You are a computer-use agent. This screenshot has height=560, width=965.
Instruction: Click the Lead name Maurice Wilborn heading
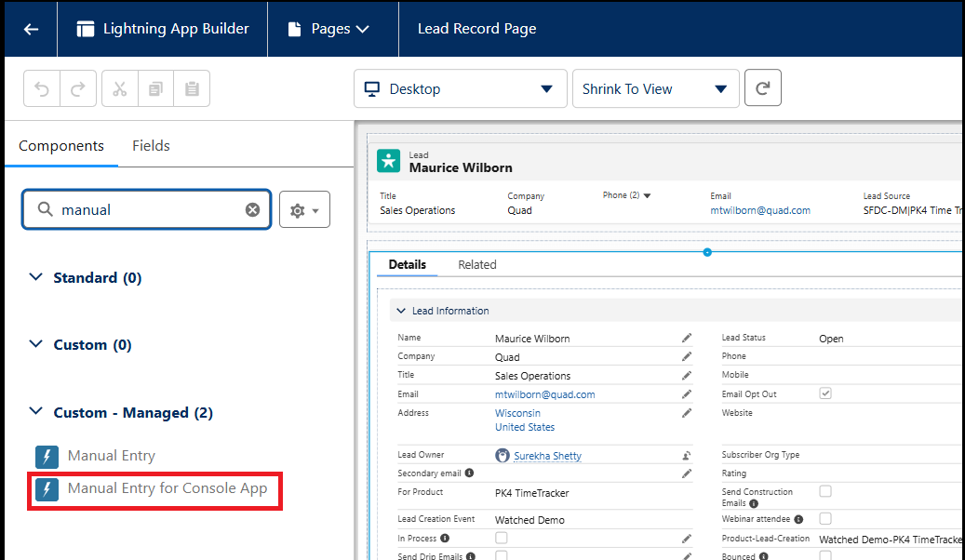[461, 168]
